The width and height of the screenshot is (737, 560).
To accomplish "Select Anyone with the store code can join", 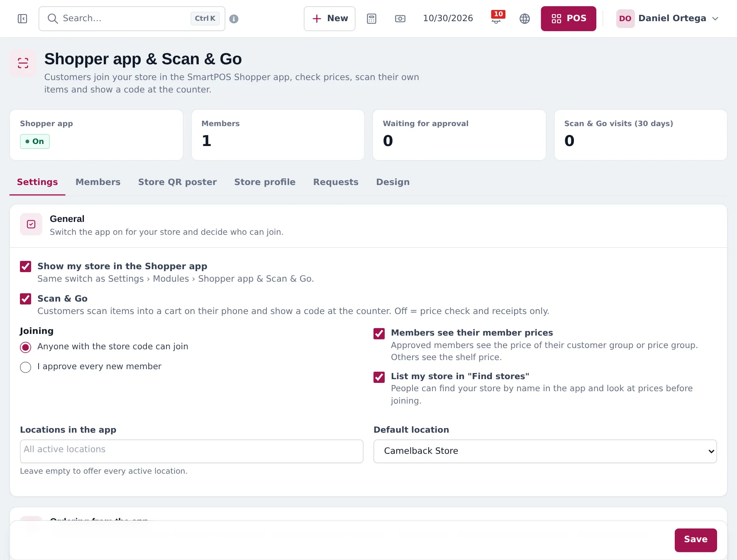I will 26,347.
